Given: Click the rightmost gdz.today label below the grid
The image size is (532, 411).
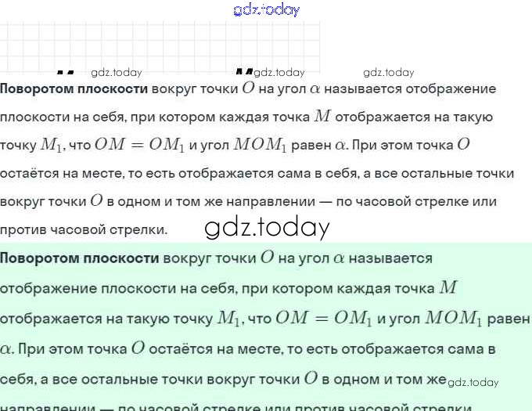Looking at the screenshot, I should click(x=388, y=72).
